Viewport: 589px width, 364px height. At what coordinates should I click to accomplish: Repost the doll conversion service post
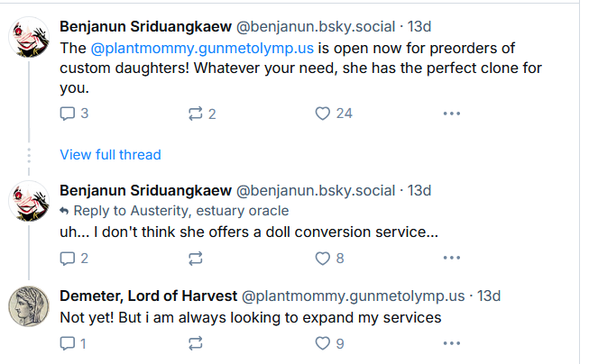click(x=196, y=259)
